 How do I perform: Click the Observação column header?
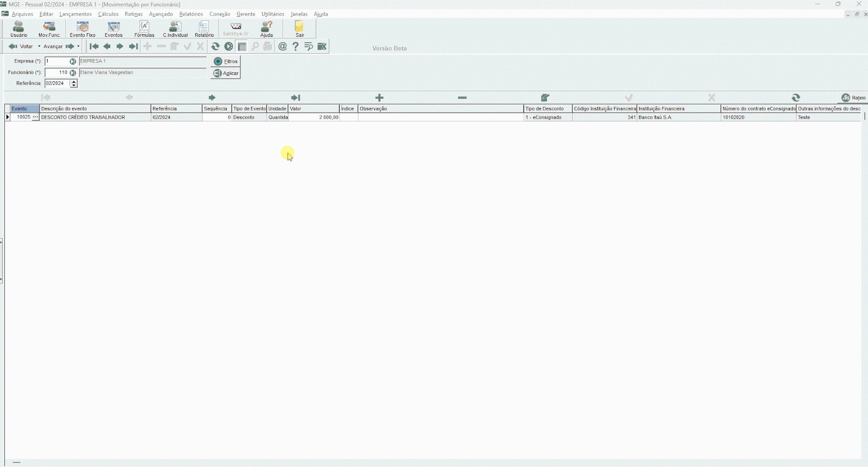coord(441,109)
